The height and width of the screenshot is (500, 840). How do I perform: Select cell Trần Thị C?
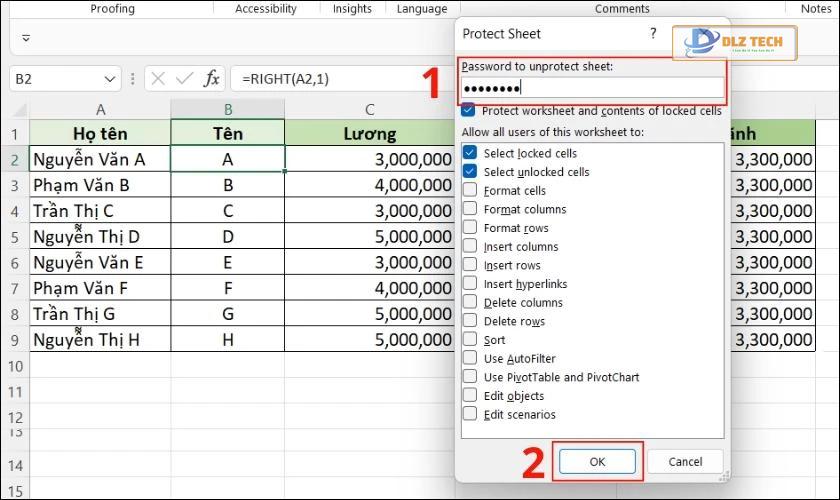(100, 211)
